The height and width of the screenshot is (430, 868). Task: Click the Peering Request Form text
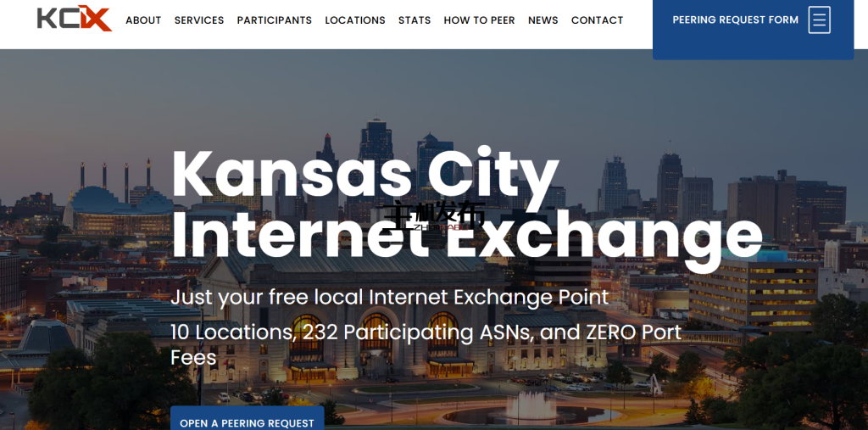[735, 20]
